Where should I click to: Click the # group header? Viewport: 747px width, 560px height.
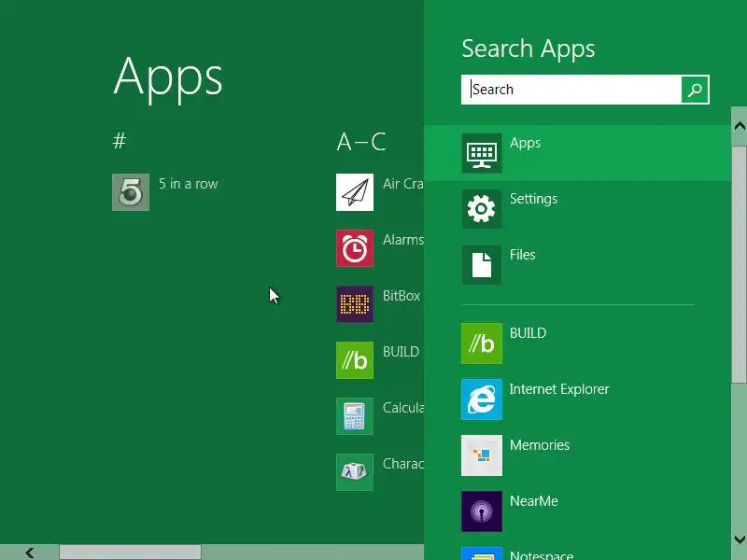click(120, 141)
